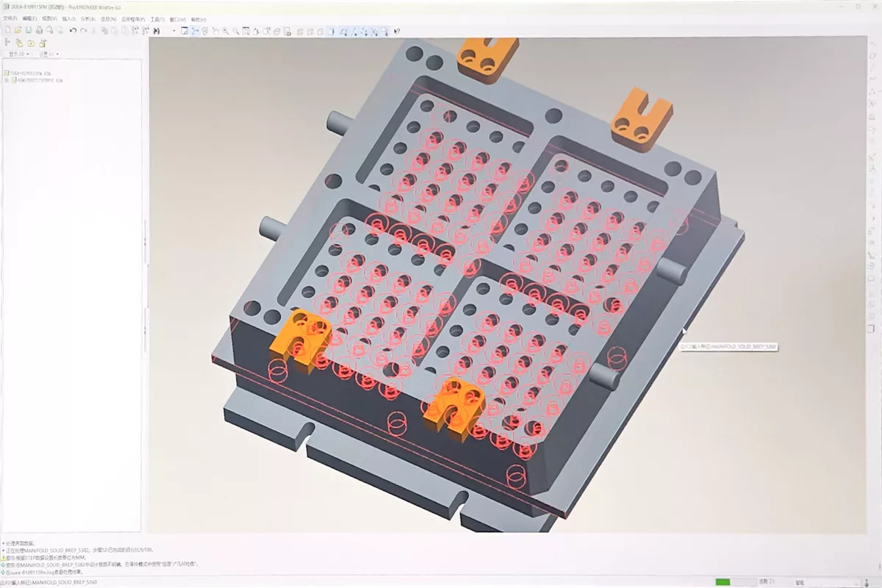Switch to the folder browser navigator tab
Screen dimensions: 882x588
pyautogui.click(x=19, y=43)
